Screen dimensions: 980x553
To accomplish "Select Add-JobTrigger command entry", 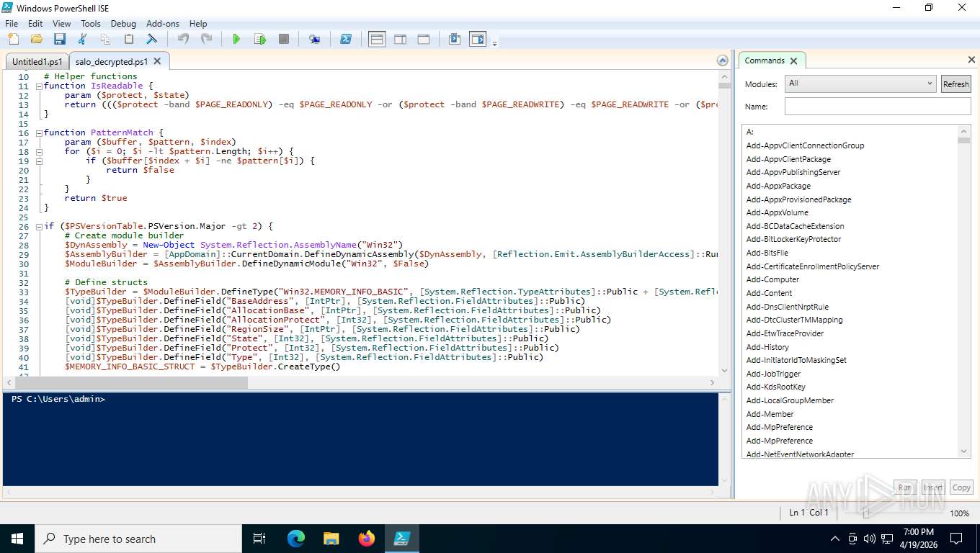I will [x=773, y=374].
